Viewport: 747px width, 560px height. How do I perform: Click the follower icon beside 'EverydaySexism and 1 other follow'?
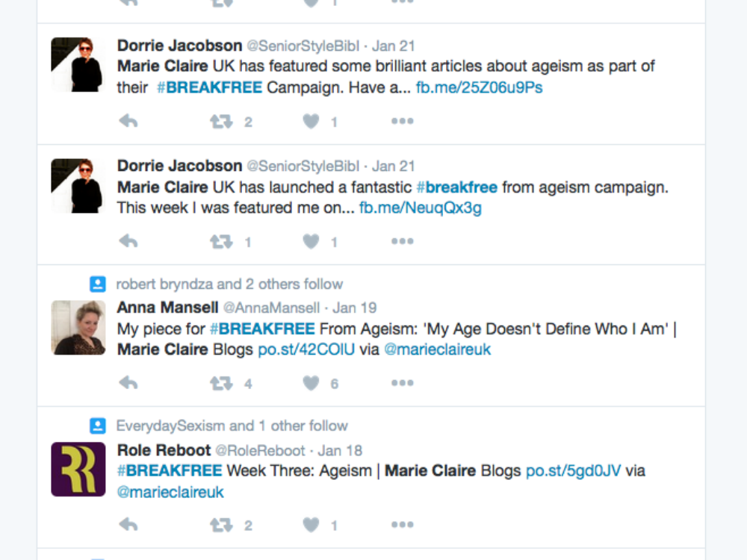(x=97, y=426)
